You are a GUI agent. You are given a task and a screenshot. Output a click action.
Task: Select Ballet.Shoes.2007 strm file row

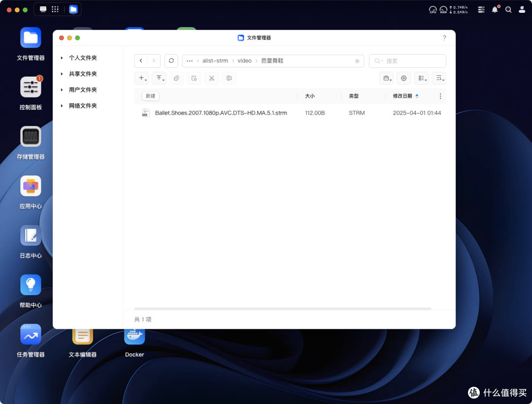[290, 113]
